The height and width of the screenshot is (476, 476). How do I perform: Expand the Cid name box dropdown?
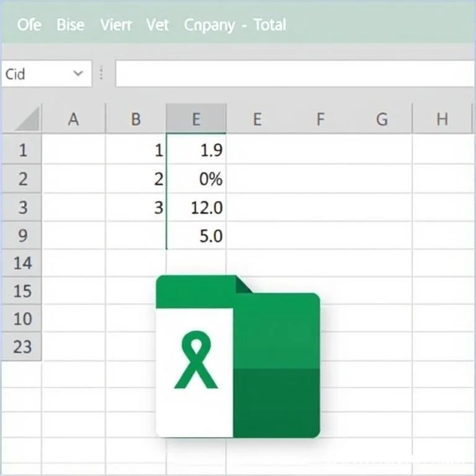coord(78,74)
